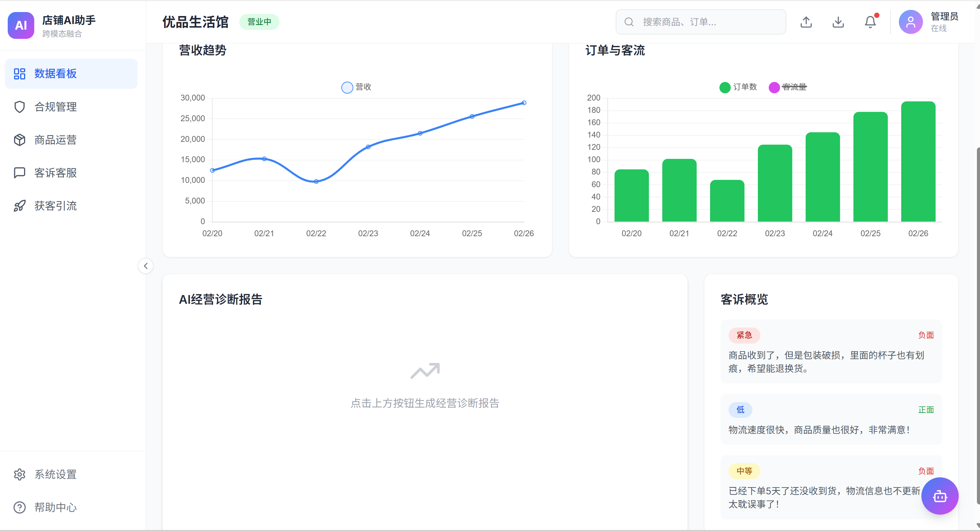Open 帮助中心 link
Screen dimensions: 980x531
point(71,507)
